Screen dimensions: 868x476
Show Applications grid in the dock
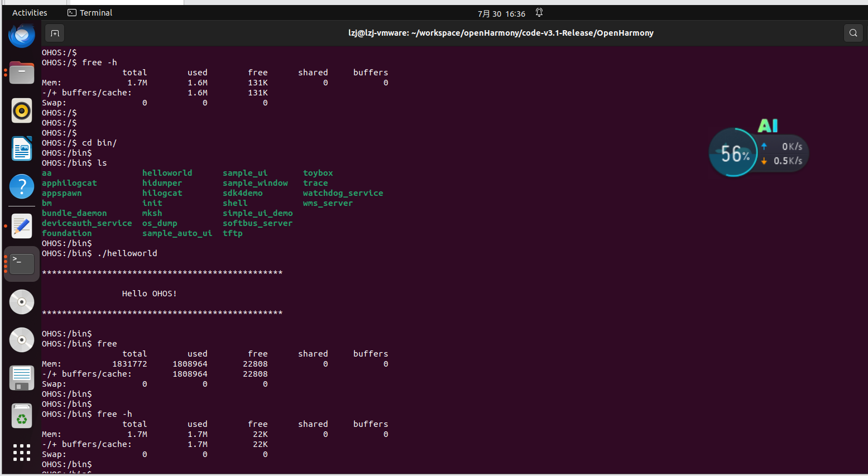22,453
